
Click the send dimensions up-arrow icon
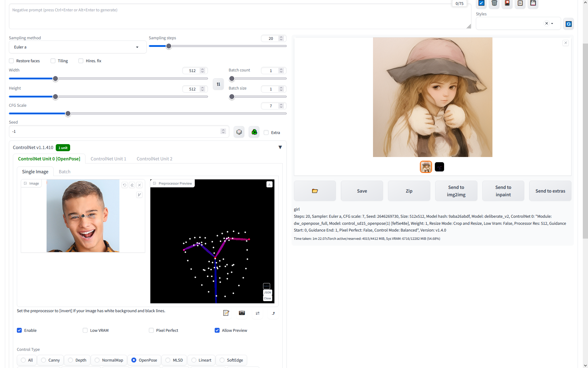tap(273, 313)
